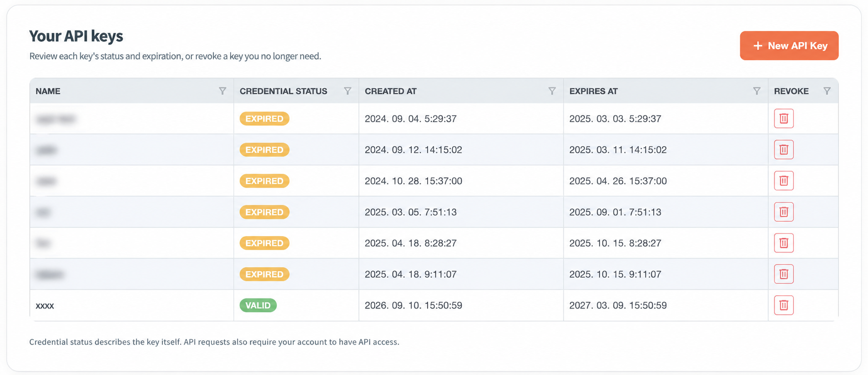Image resolution: width=868 pixels, height=375 pixels.
Task: Select expiry date 2025. 03. 03. 5:29:37
Action: [615, 119]
